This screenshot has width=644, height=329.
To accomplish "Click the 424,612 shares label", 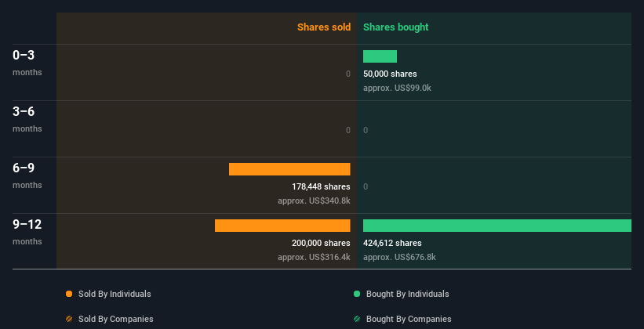I will (392, 243).
